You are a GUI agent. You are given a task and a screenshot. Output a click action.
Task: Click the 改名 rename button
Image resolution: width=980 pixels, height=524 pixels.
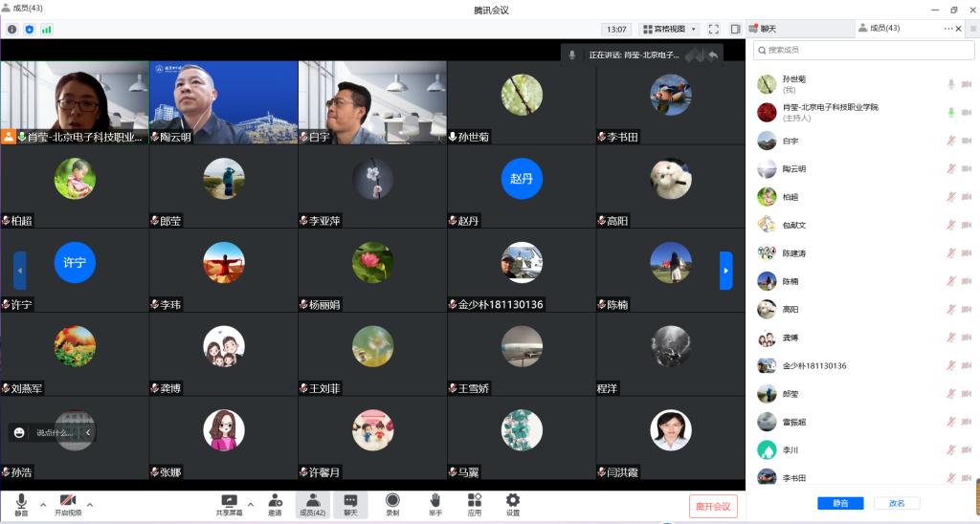[x=897, y=503]
